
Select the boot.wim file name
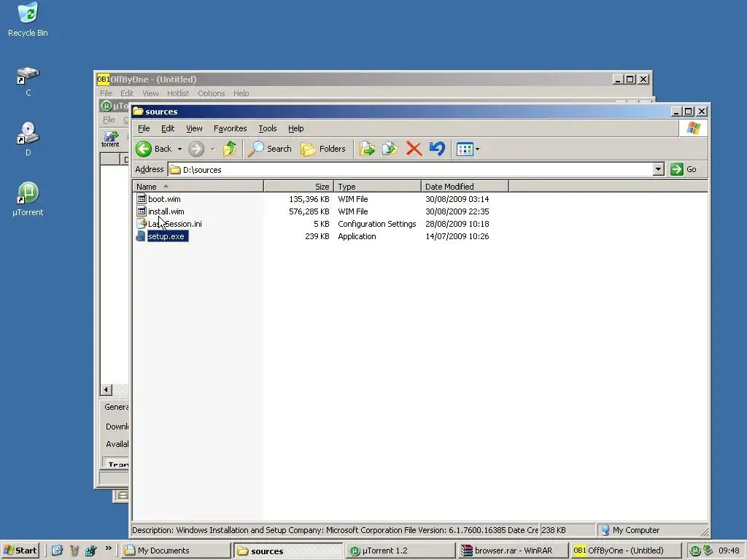(x=164, y=199)
